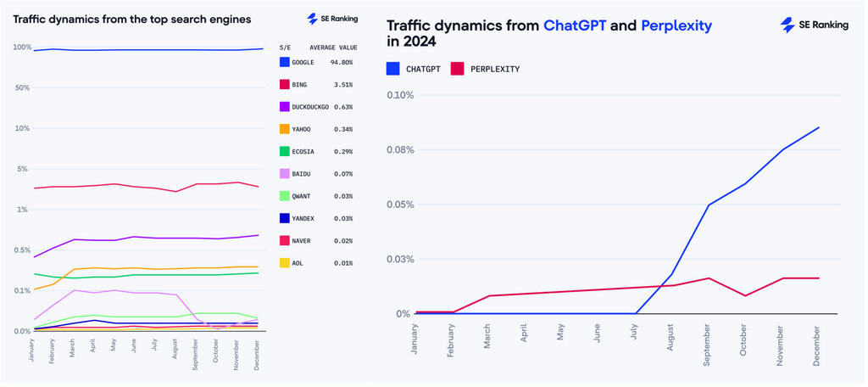Click the yellow AOL legend swatch

[x=285, y=263]
